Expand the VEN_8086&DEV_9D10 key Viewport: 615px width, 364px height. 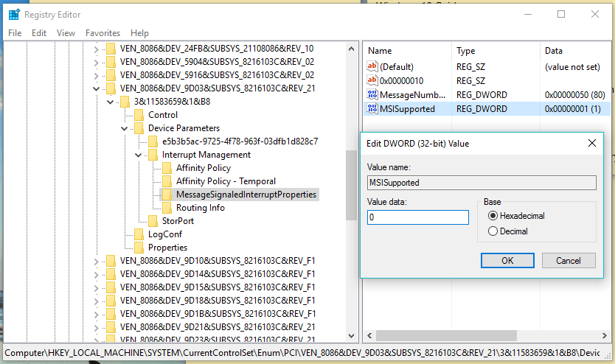coord(96,261)
